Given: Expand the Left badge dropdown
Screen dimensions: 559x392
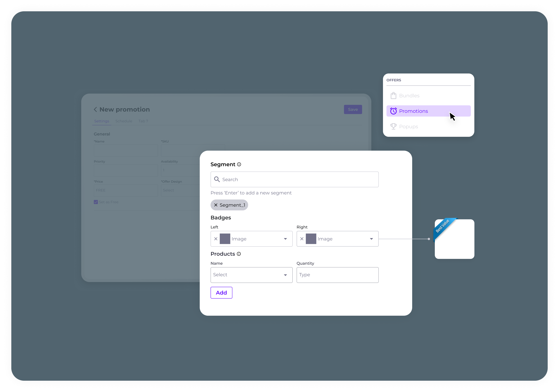Looking at the screenshot, I should coord(285,239).
